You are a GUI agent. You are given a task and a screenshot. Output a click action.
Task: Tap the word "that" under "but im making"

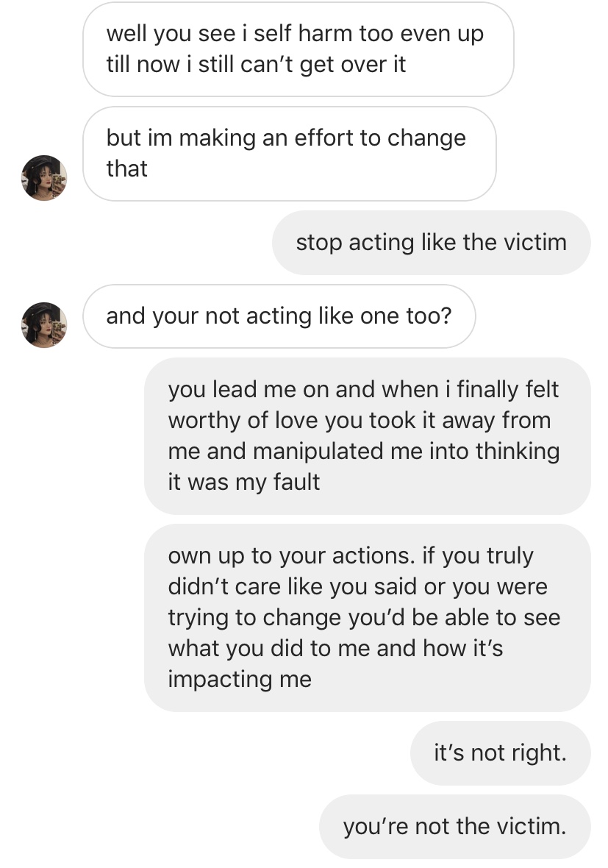click(126, 169)
